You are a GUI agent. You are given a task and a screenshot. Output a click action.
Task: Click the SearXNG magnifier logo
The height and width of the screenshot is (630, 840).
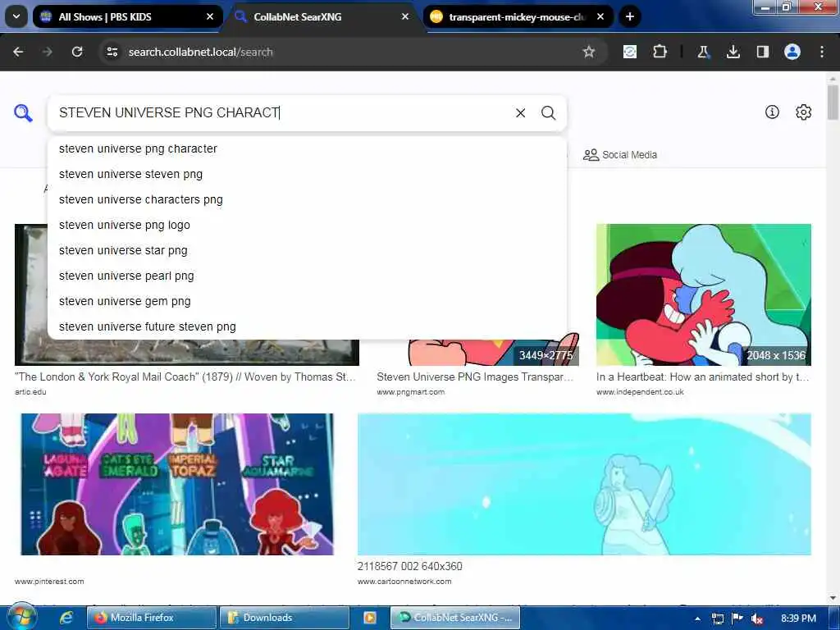click(23, 112)
